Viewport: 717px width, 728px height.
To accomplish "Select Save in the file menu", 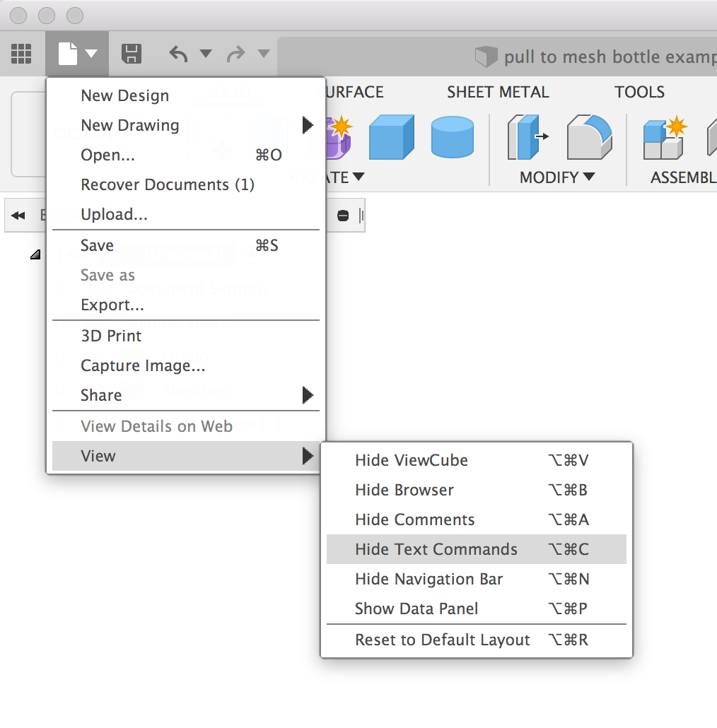I will [x=186, y=245].
